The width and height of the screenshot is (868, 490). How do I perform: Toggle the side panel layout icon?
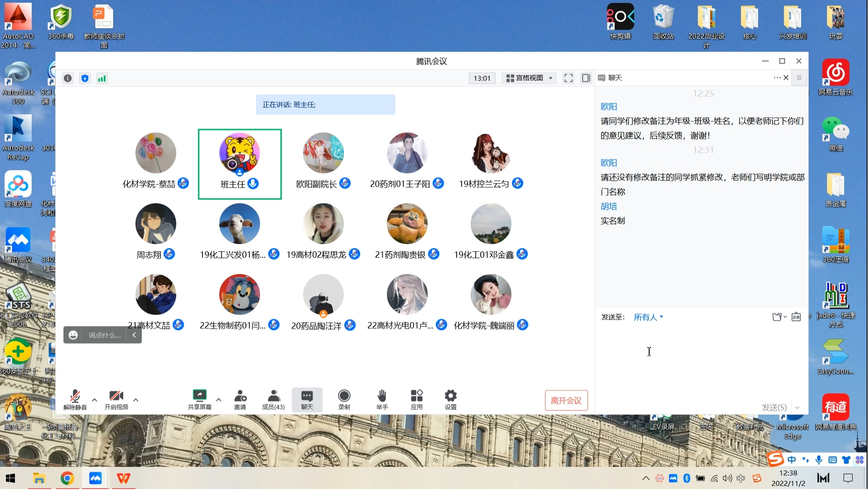(586, 78)
